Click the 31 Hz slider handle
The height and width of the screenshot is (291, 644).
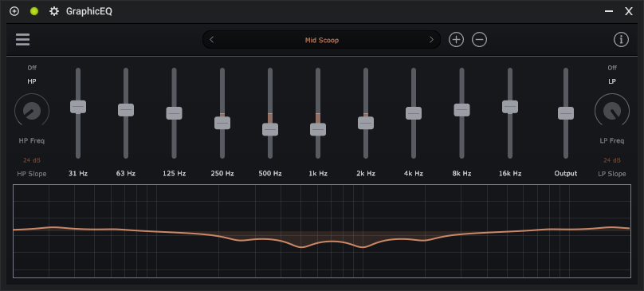(x=78, y=107)
